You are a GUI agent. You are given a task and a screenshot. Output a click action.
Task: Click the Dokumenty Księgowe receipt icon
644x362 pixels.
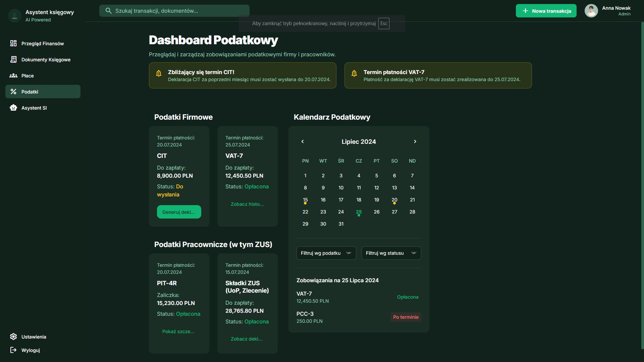point(13,59)
